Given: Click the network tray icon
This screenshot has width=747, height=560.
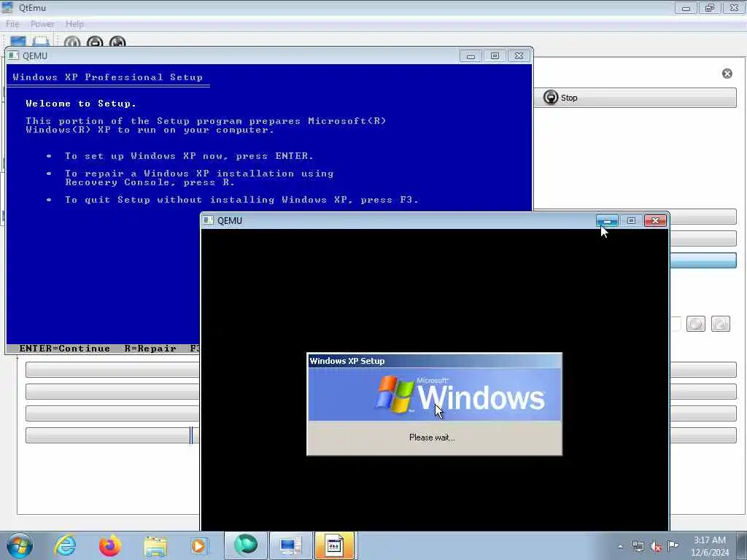Looking at the screenshot, I should tap(638, 547).
